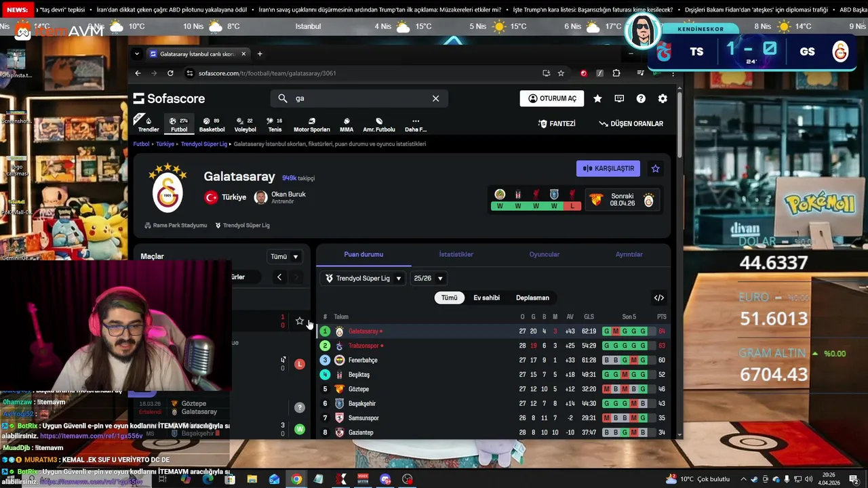The width and height of the screenshot is (868, 488).
Task: Toggle the match favorite star in Maçlar list
Action: [x=299, y=321]
